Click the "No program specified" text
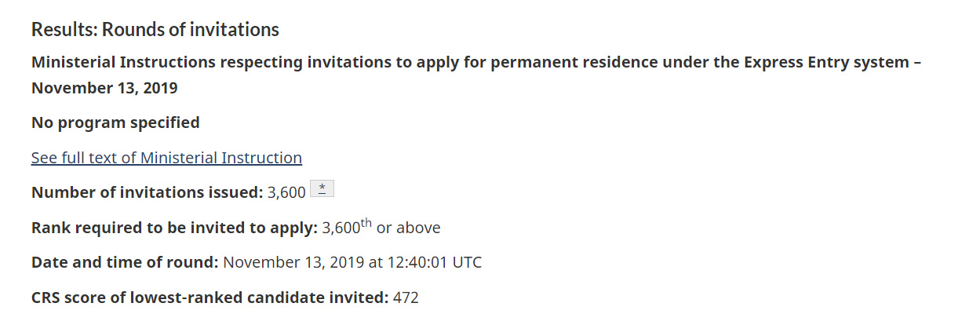This screenshot has height=314, width=980. (x=115, y=122)
